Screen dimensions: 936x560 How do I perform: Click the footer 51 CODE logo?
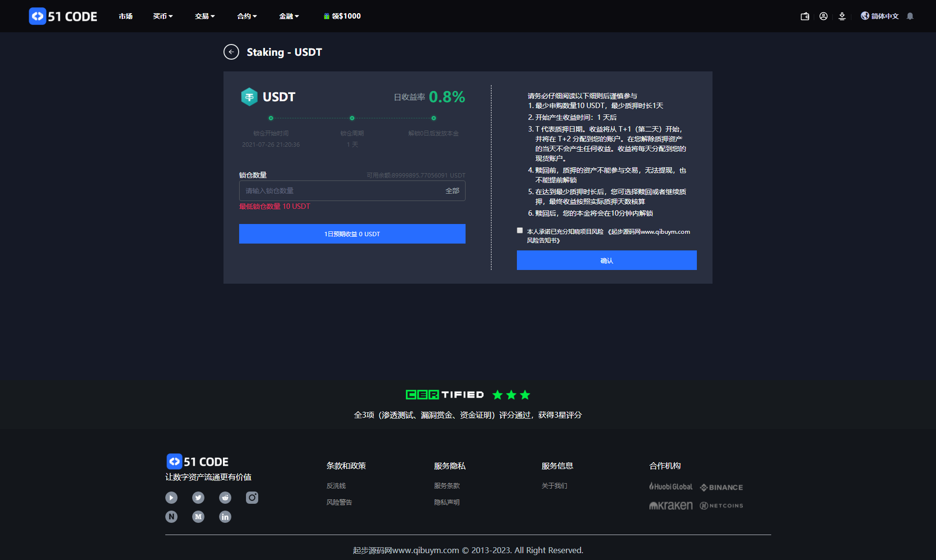click(x=197, y=461)
